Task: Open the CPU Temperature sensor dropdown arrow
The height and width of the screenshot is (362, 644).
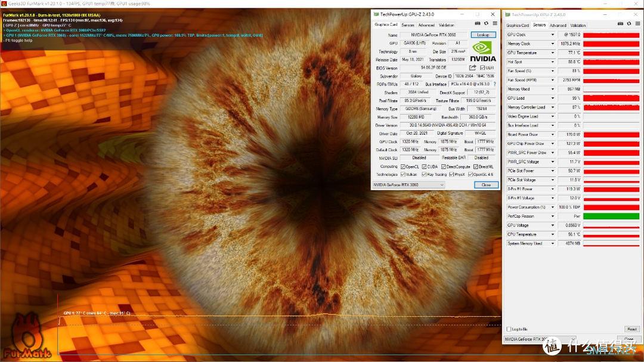Action: tap(552, 234)
